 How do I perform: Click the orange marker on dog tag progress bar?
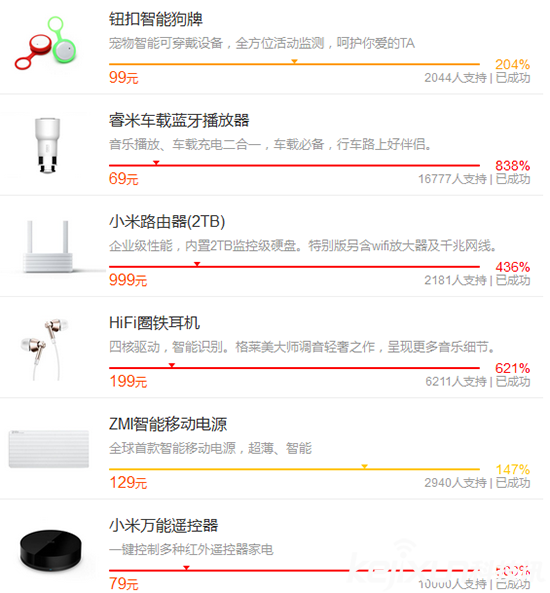point(294,61)
